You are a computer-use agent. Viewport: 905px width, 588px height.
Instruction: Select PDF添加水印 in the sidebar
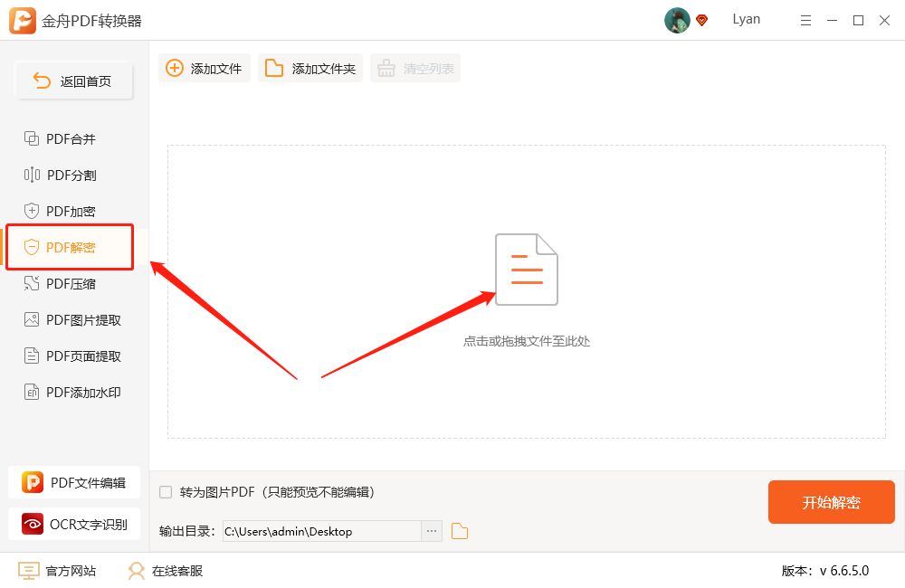point(72,393)
